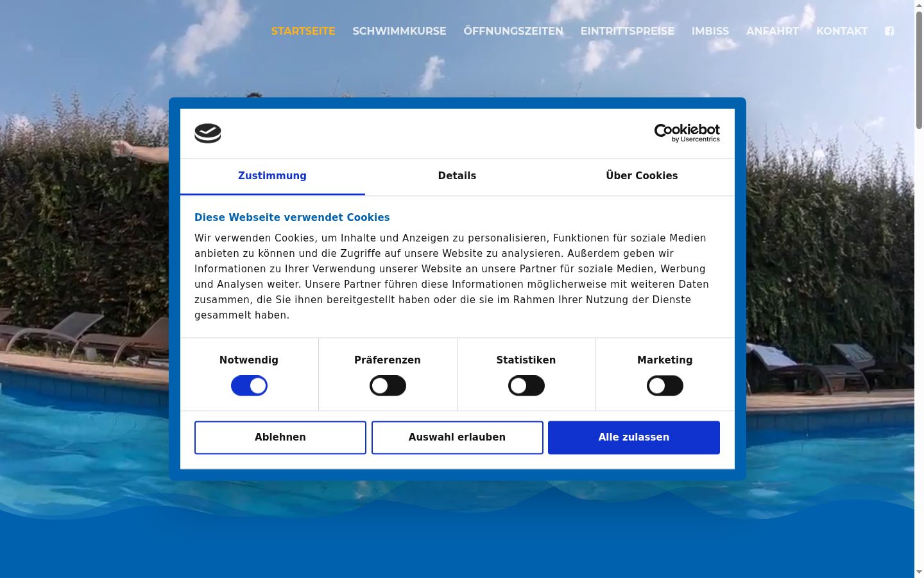The height and width of the screenshot is (578, 924).
Task: Click the round cookie logo in the dialog header
Action: pos(208,134)
